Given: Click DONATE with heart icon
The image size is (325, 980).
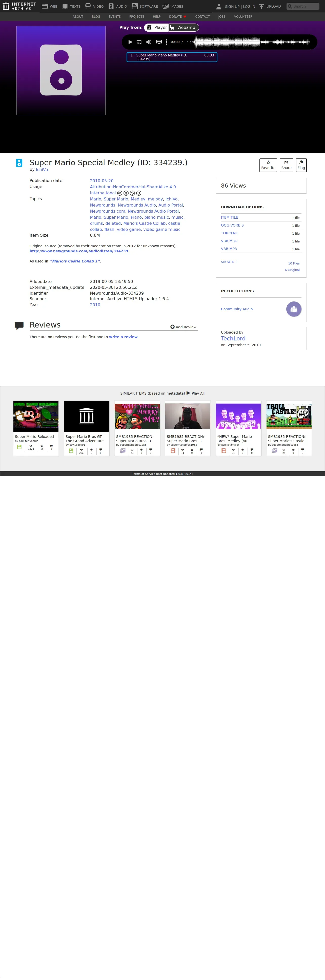Looking at the screenshot, I should point(178,17).
